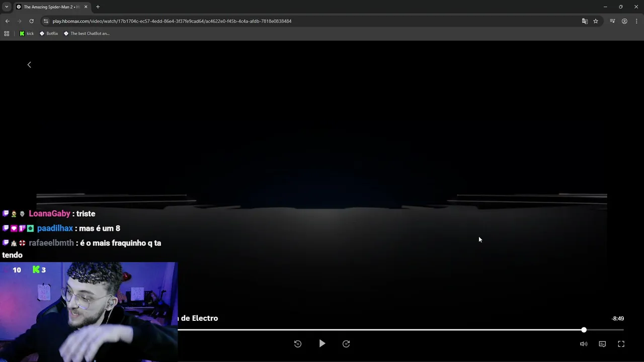Go back using the player's back arrow
The image size is (644, 362).
[x=29, y=65]
